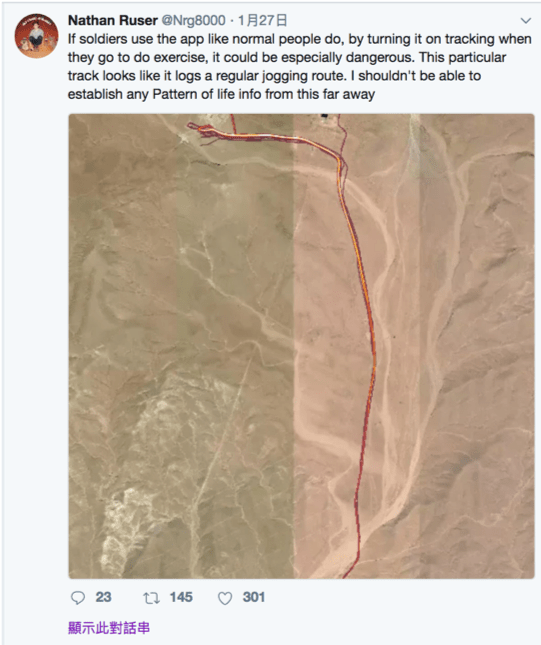Click the like count 301
The width and height of the screenshot is (541, 645).
(254, 597)
